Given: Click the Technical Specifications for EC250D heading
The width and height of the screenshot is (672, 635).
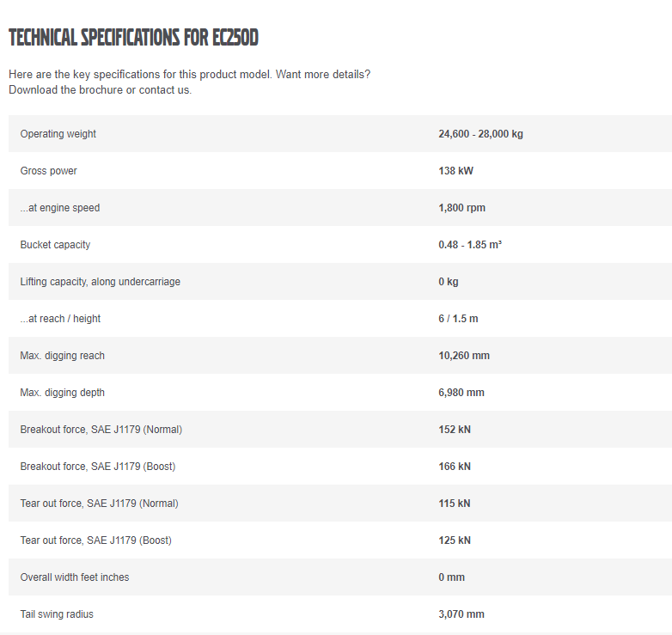Looking at the screenshot, I should pos(133,38).
